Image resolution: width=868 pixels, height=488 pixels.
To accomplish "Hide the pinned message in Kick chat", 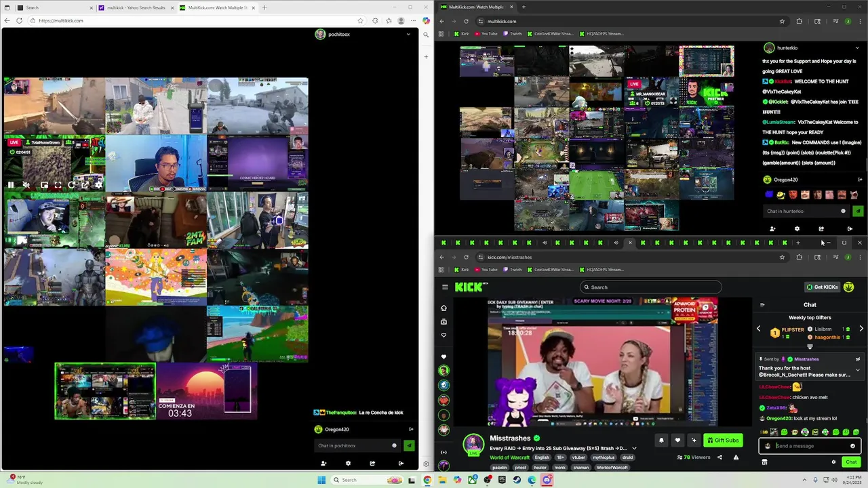I will 858,359.
